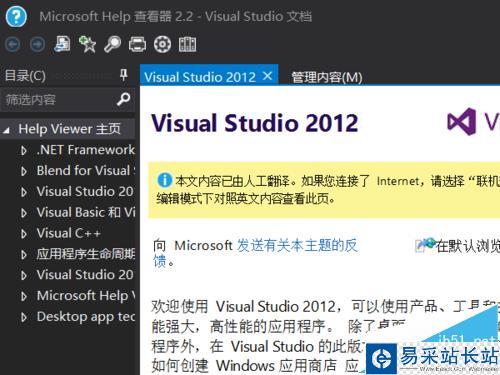Expand the Desktop app tec node
Viewport: 500px width, 375px height.
pyautogui.click(x=24, y=317)
